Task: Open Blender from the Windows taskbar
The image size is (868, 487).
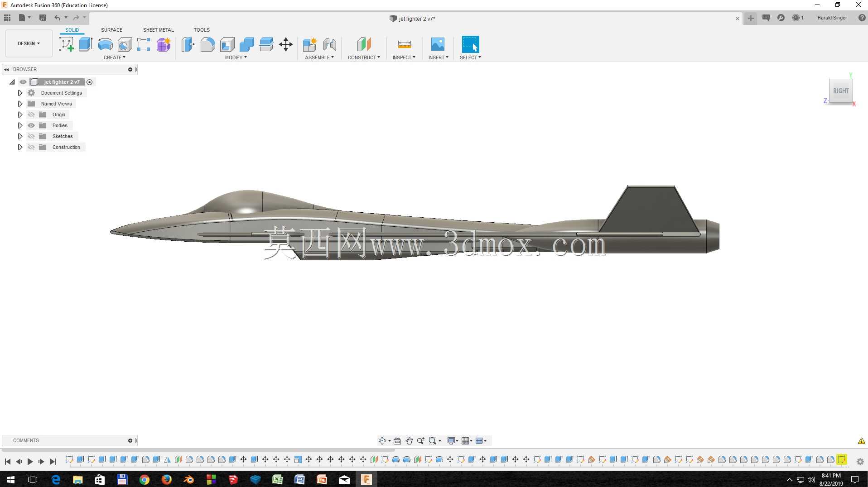Action: 188,479
